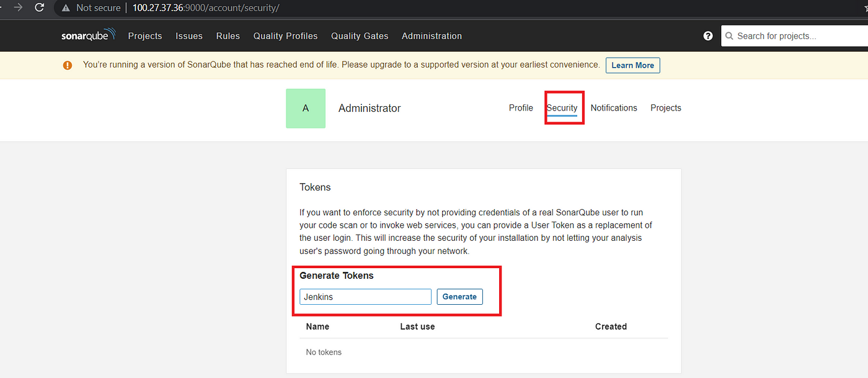Switch to the Profile tab
The width and height of the screenshot is (868, 378).
521,108
